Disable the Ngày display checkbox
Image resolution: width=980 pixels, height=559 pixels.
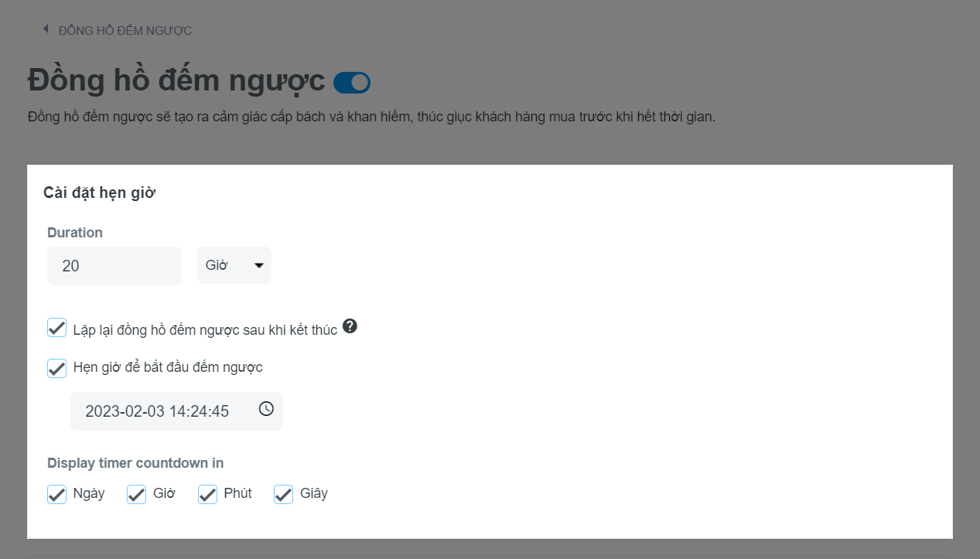click(x=56, y=494)
